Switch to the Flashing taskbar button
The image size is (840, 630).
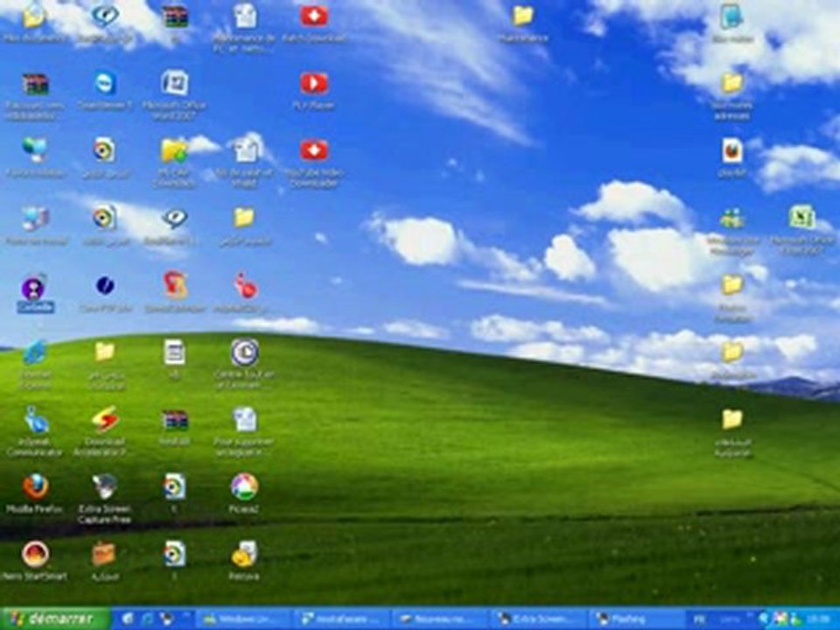tap(636, 619)
